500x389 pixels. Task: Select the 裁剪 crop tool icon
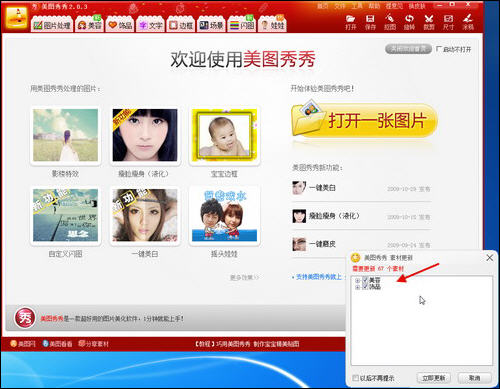click(x=429, y=22)
